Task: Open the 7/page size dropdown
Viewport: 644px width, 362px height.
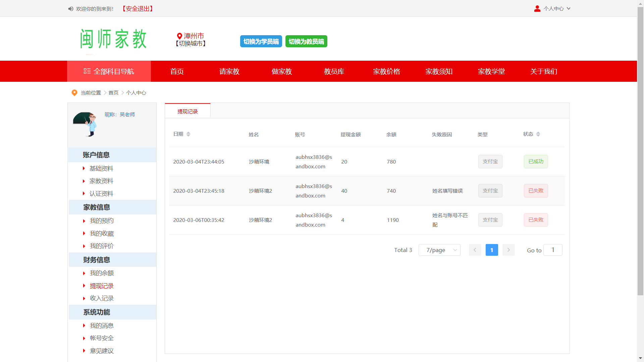Action: coord(439,250)
